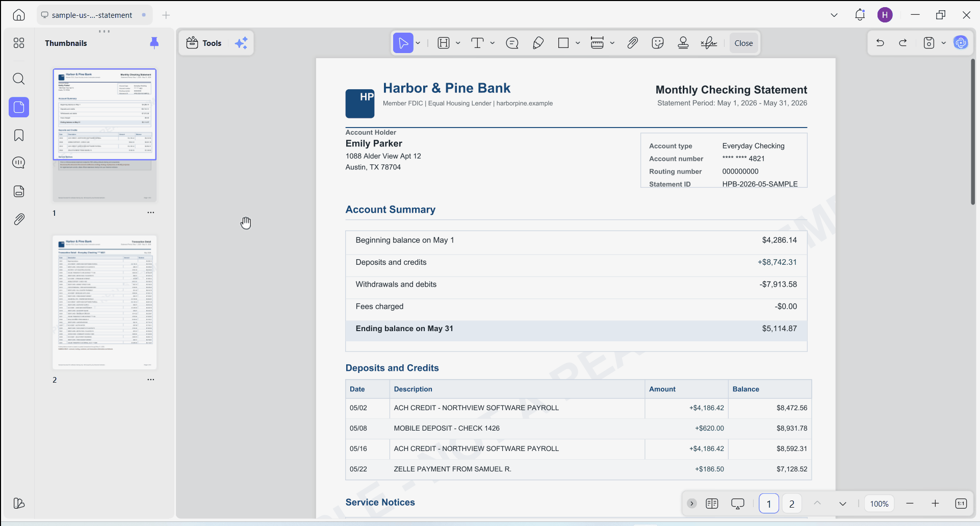Select the Text tool
Viewport: 980px width, 526px height.
click(x=477, y=43)
